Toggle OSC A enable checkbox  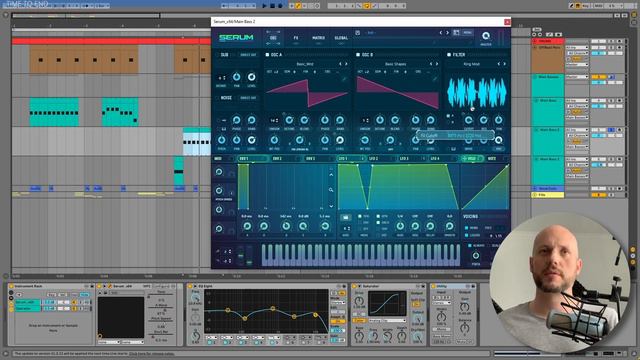(x=267, y=55)
